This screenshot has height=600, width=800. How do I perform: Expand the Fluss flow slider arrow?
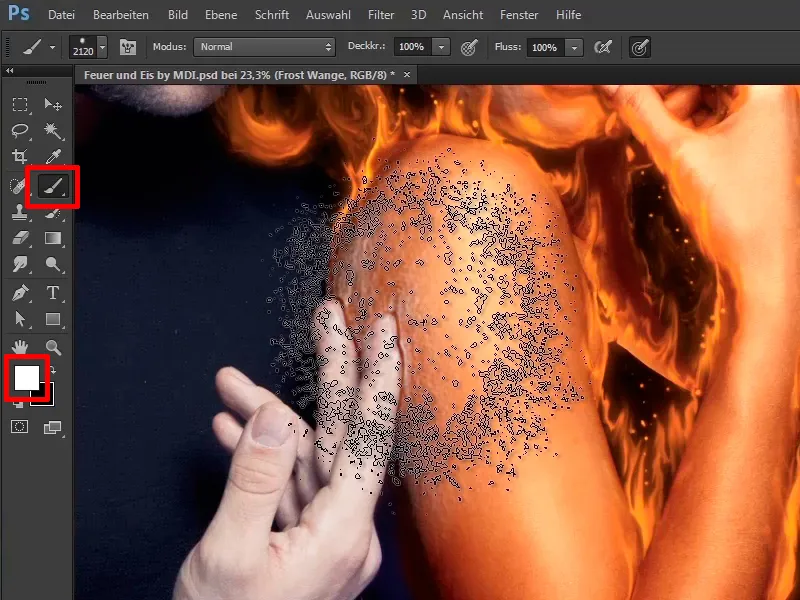pos(574,47)
